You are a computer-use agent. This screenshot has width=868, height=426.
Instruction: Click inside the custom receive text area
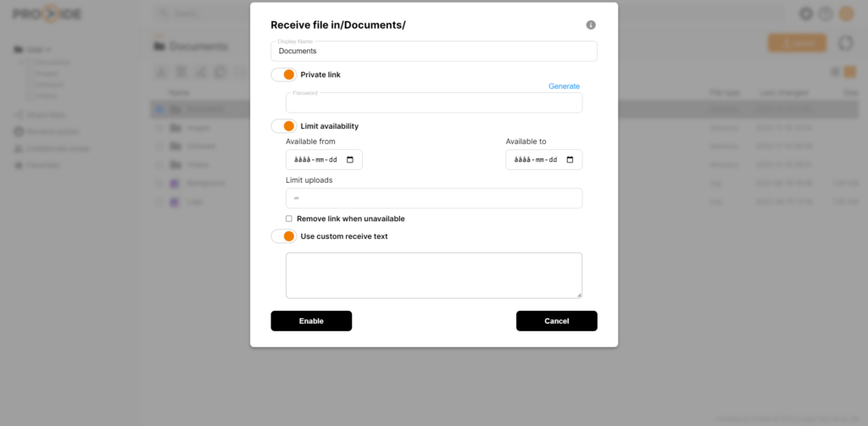coord(434,275)
